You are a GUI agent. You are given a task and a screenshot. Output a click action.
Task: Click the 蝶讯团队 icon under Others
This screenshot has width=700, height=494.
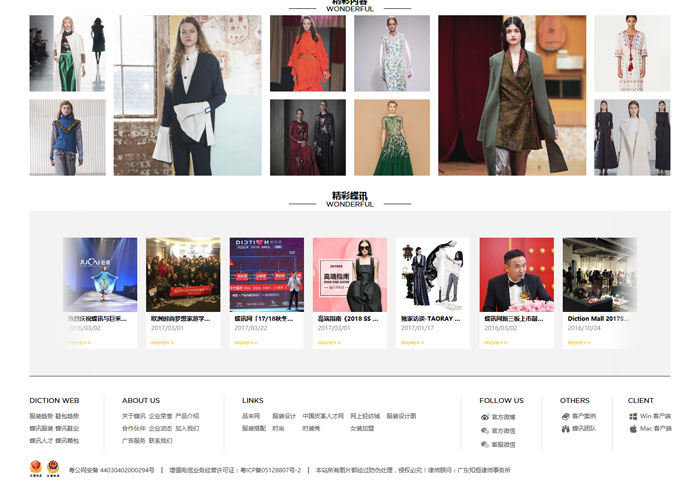(x=565, y=429)
